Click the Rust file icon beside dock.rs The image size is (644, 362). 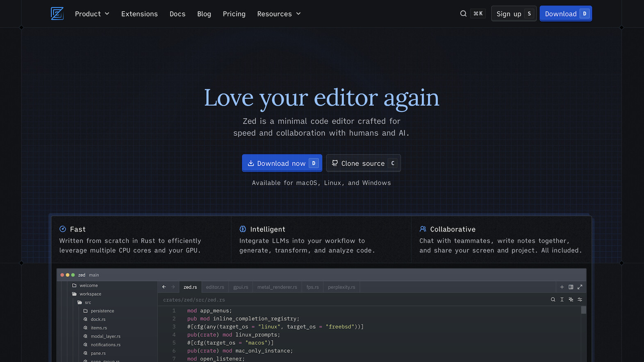pyautogui.click(x=86, y=319)
